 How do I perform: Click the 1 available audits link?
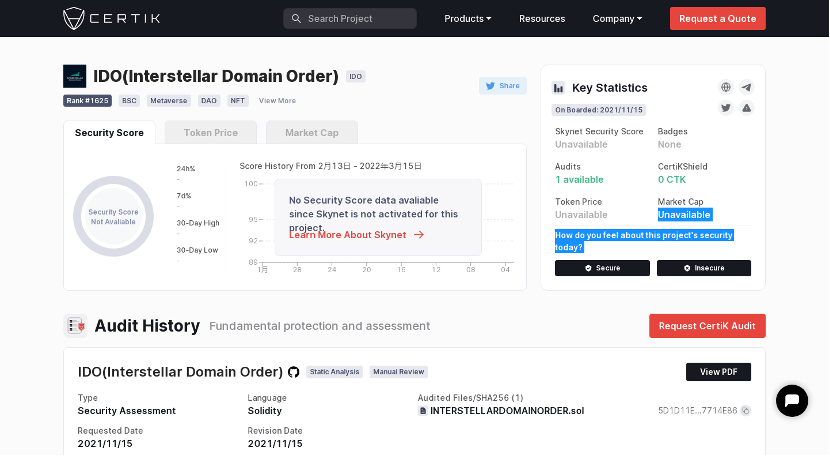coord(579,180)
